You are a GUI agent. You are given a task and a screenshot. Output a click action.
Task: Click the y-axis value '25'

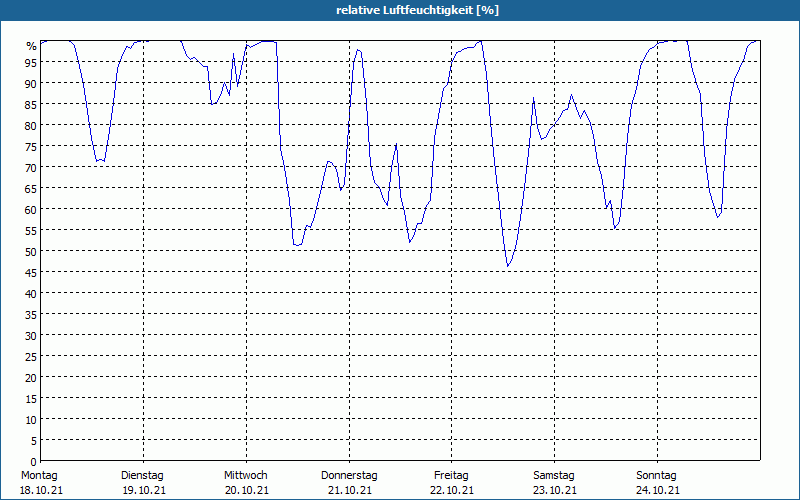(31, 357)
